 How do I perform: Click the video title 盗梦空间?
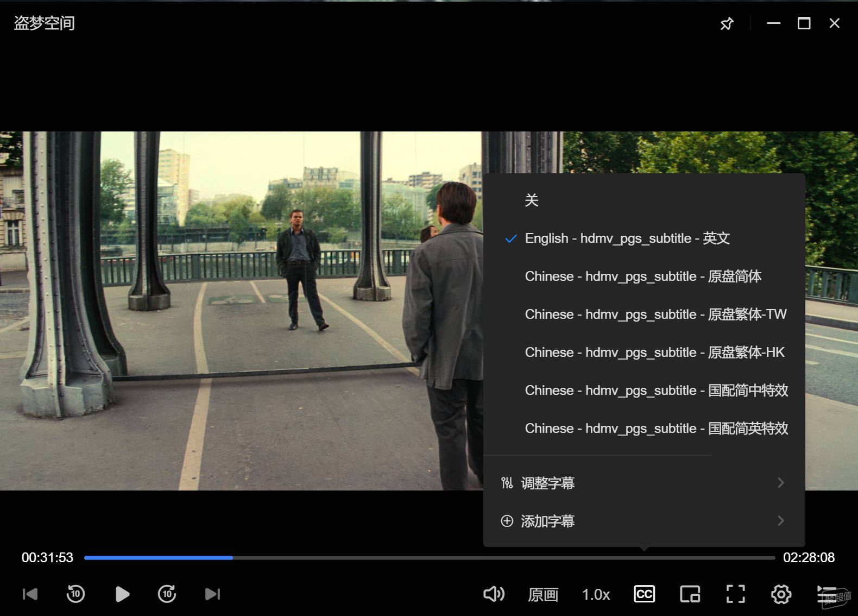pyautogui.click(x=44, y=23)
